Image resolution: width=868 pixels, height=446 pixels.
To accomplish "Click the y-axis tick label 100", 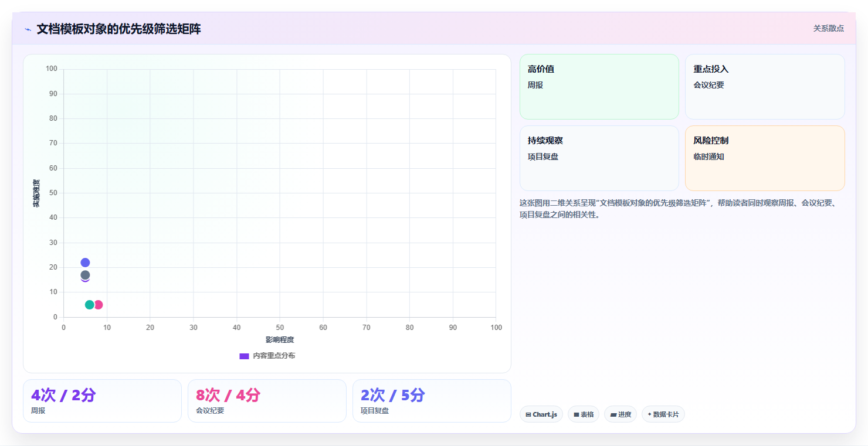I will [x=52, y=69].
